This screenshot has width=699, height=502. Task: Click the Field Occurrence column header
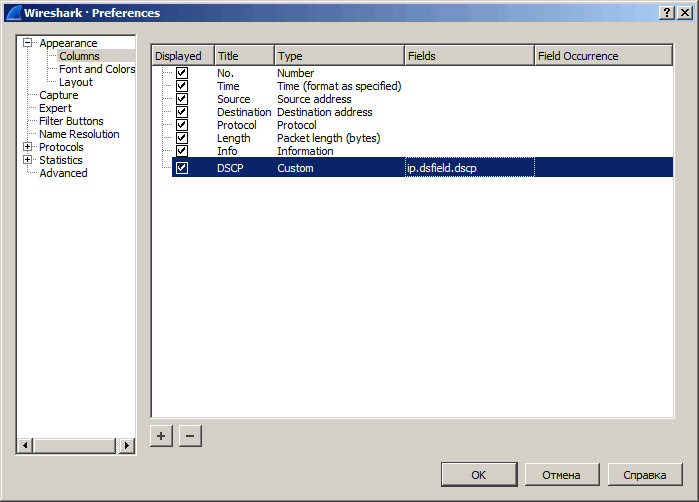pyautogui.click(x=604, y=56)
